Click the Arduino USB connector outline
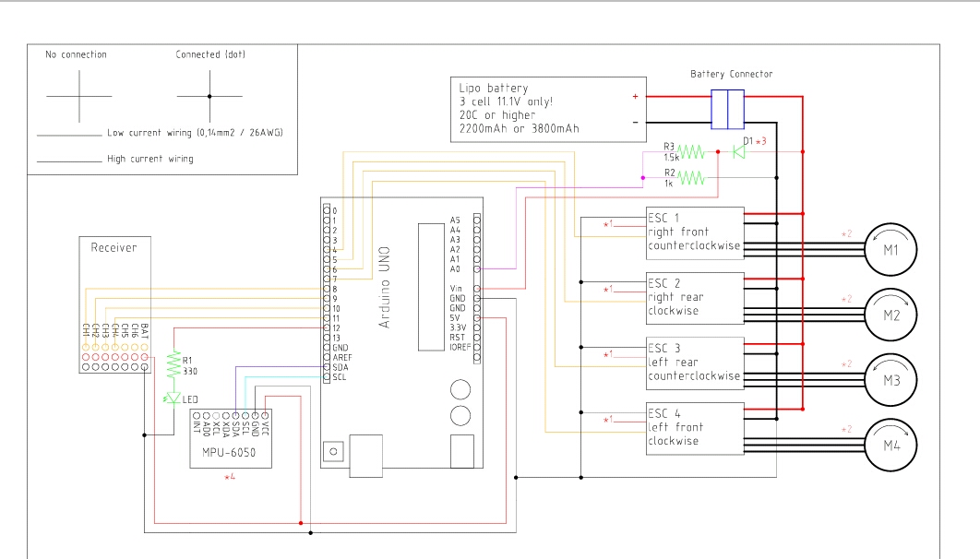 coord(365,457)
